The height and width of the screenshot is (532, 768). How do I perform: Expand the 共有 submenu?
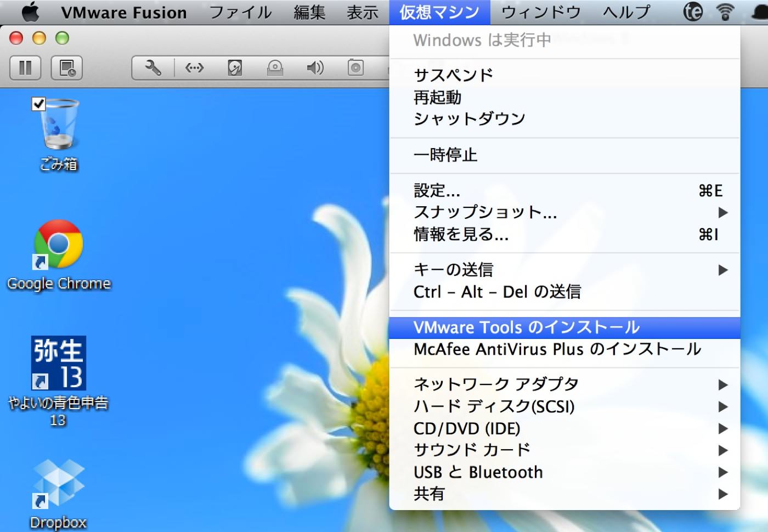(x=564, y=494)
